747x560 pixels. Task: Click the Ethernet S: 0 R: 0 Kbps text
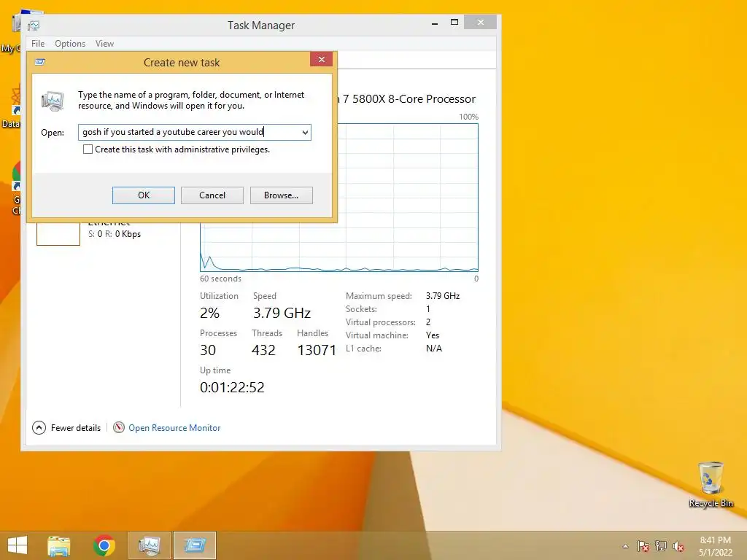point(115,234)
